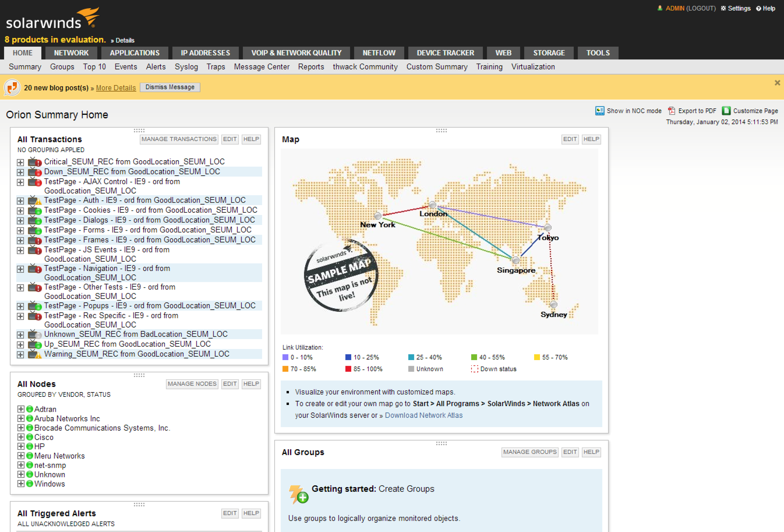Click the red 85 - 100% legend swatch
The width and height of the screenshot is (784, 532).
click(x=348, y=369)
